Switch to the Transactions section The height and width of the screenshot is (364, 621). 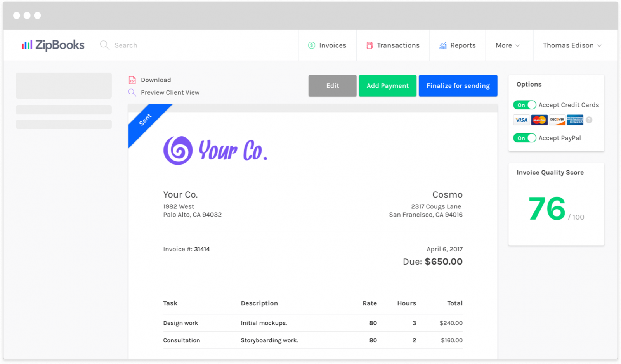pyautogui.click(x=398, y=45)
